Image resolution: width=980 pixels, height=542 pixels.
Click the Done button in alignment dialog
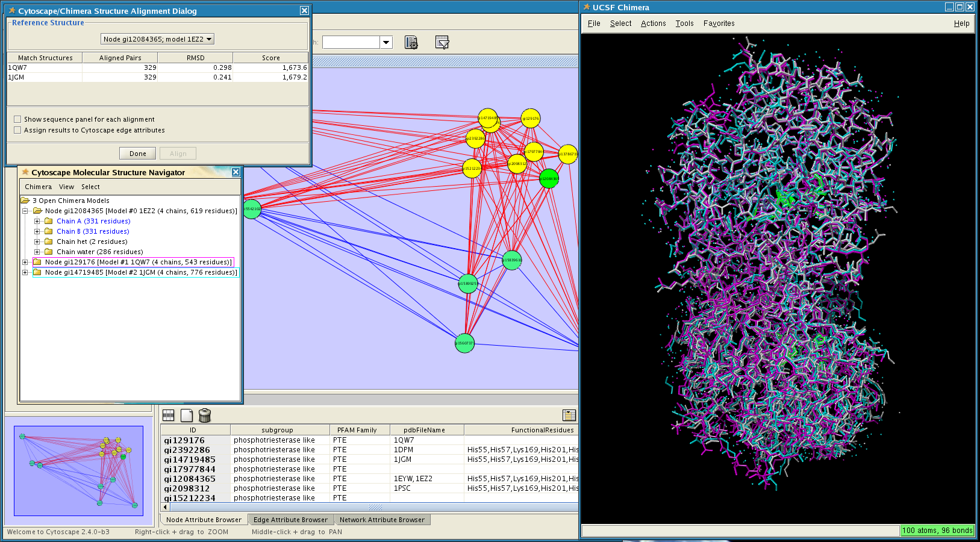[137, 154]
